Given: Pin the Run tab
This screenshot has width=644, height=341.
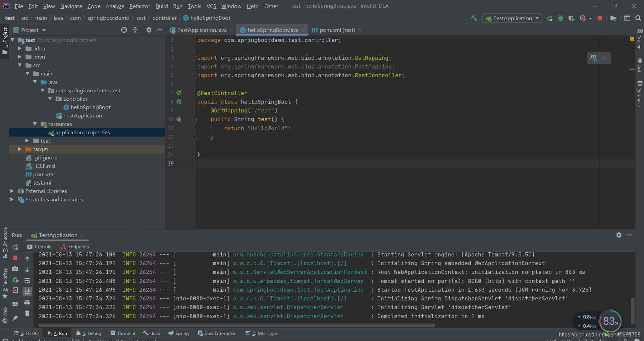Looking at the screenshot, I should [15, 318].
